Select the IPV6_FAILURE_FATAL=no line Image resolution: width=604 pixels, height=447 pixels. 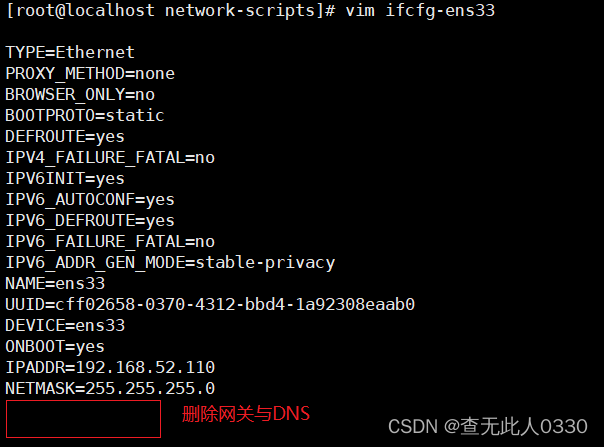pyautogui.click(x=110, y=242)
